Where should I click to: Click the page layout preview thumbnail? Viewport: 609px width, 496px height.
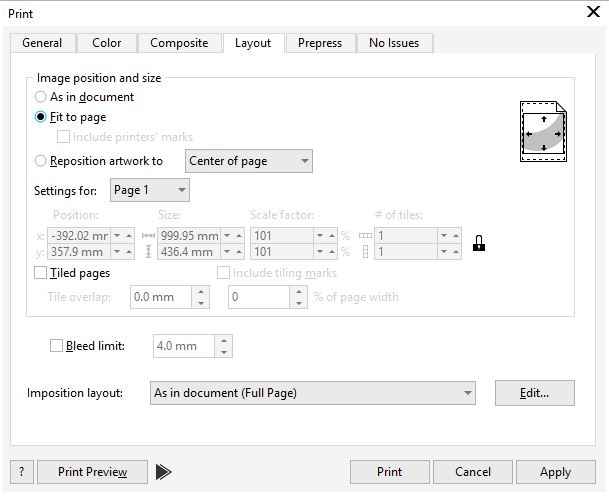(543, 131)
